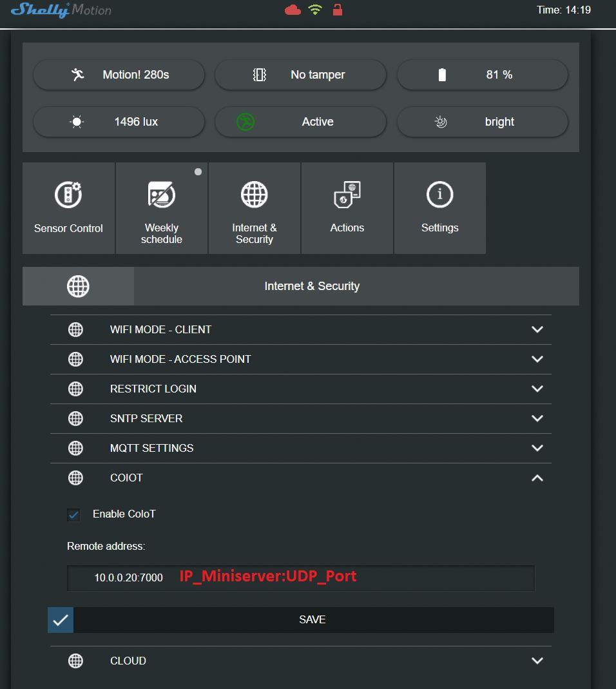This screenshot has width=616, height=689.
Task: Click the Enable CoIoT label
Action: coord(124,514)
